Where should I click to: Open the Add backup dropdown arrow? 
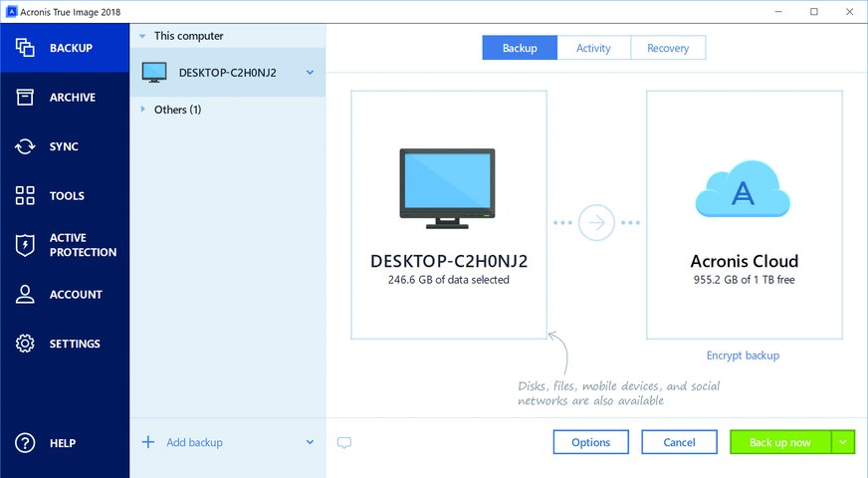(x=310, y=442)
